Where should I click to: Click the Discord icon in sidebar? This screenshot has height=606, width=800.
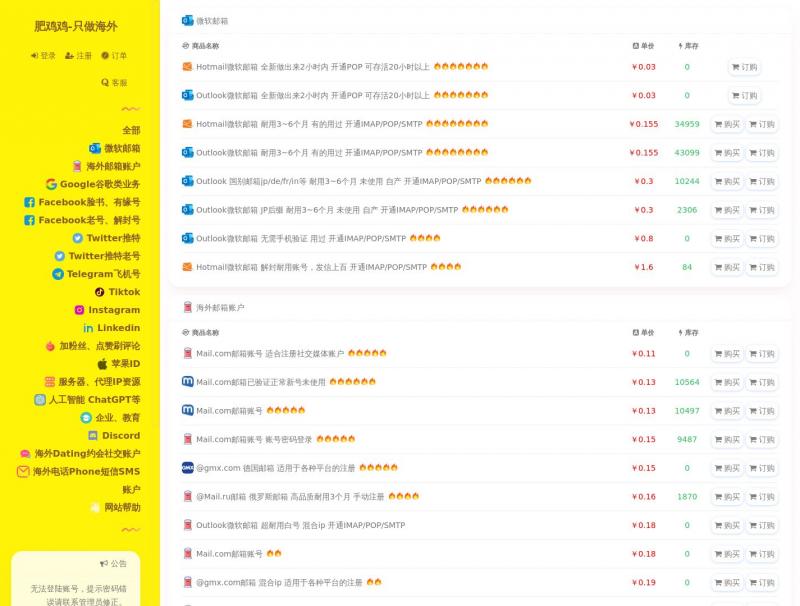[93, 436]
